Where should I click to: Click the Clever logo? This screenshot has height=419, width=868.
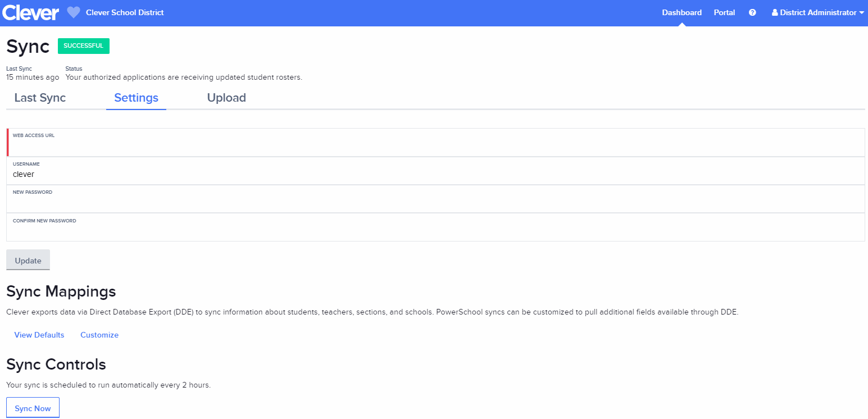click(x=30, y=12)
